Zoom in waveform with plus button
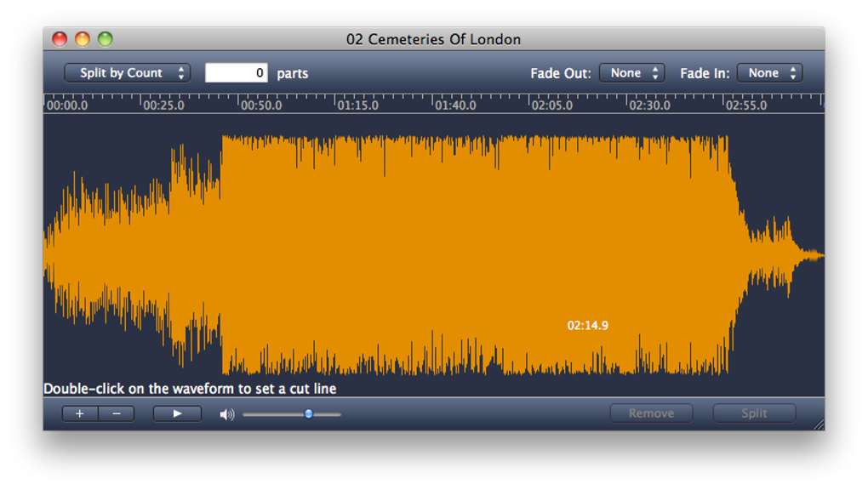This screenshot has height=490, width=868. (x=80, y=413)
